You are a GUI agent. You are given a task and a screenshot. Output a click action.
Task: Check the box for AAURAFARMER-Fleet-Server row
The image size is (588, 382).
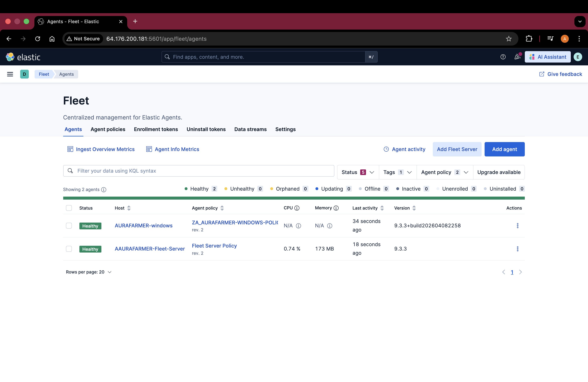tap(69, 249)
